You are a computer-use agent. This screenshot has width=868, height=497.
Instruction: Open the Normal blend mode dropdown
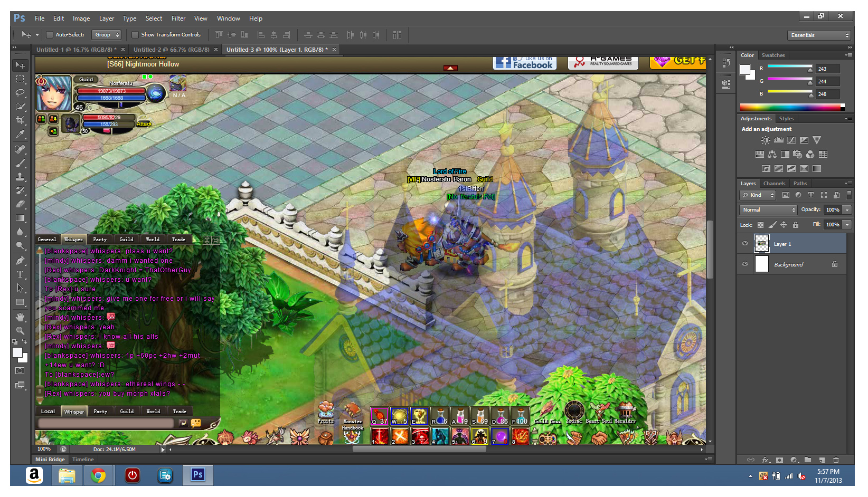(768, 210)
